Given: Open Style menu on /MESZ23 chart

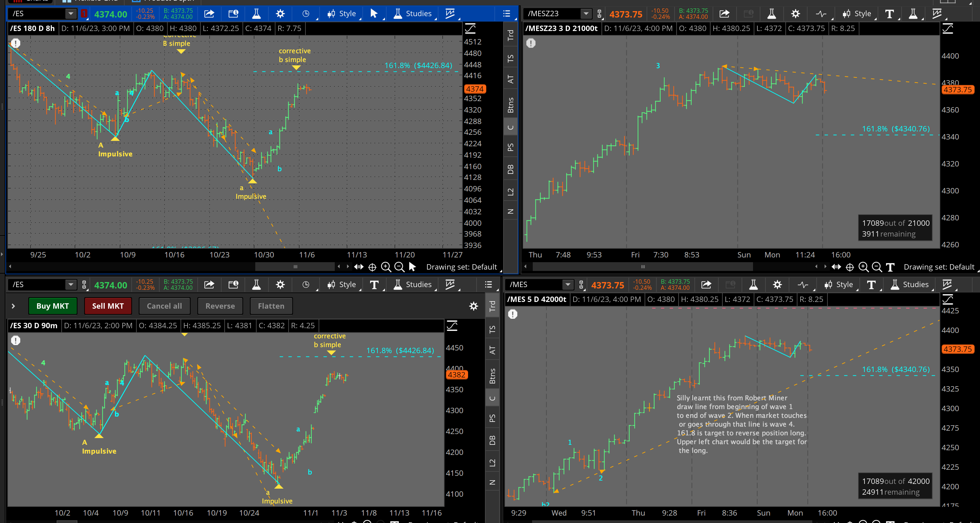Looking at the screenshot, I should [x=857, y=14].
